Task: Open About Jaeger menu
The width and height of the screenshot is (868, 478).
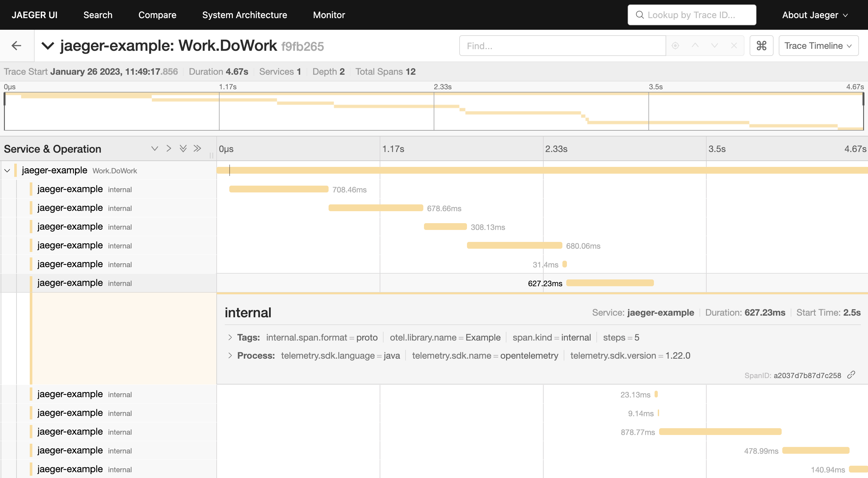Action: point(814,15)
